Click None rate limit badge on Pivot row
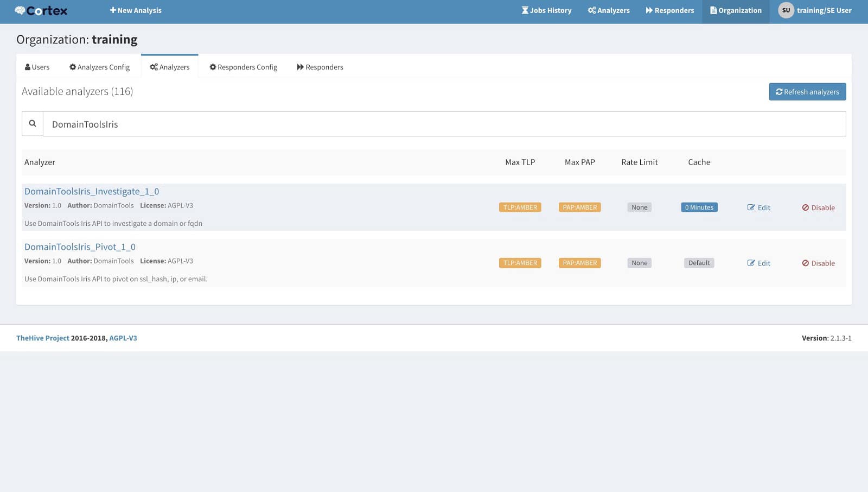The image size is (868, 492). 639,263
